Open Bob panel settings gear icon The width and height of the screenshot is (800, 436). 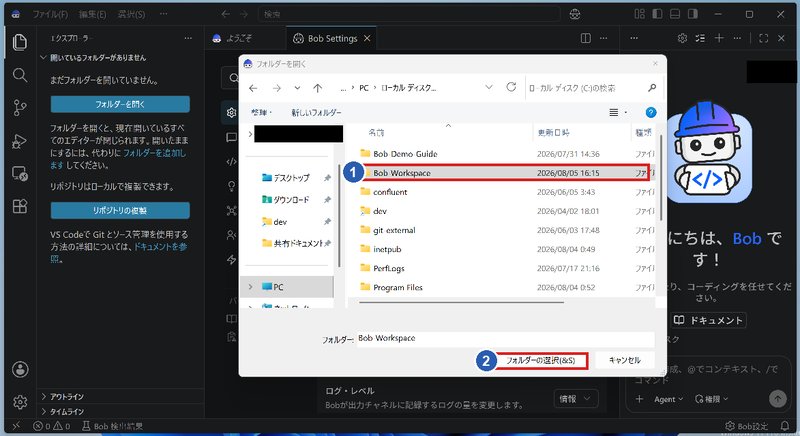pyautogui.click(x=682, y=38)
